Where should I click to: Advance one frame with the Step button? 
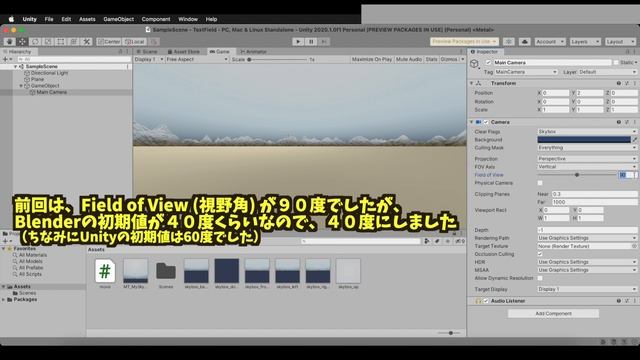pos(324,42)
